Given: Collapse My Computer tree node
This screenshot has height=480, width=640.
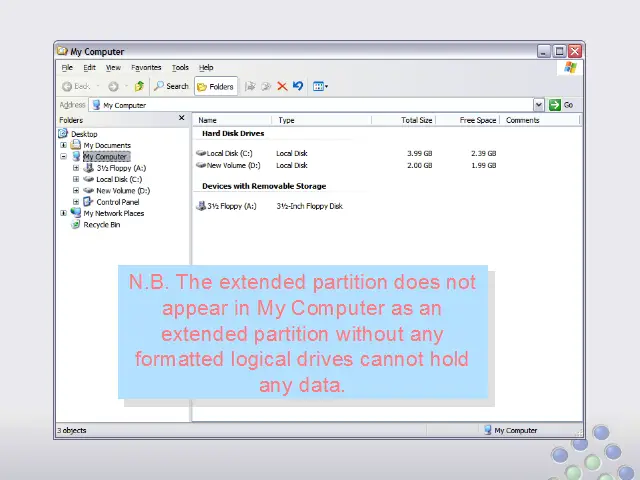Looking at the screenshot, I should pos(63,156).
